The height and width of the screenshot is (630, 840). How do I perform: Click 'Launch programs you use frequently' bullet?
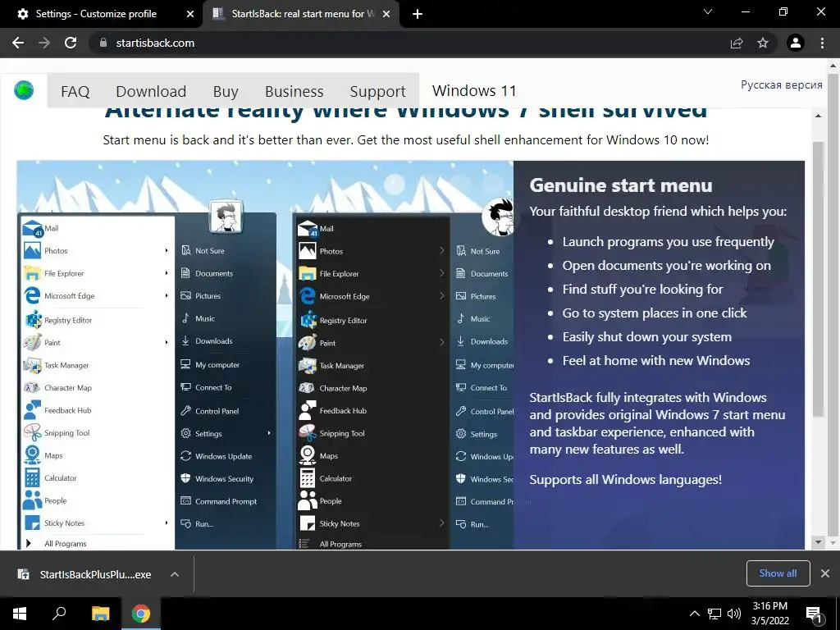(668, 242)
